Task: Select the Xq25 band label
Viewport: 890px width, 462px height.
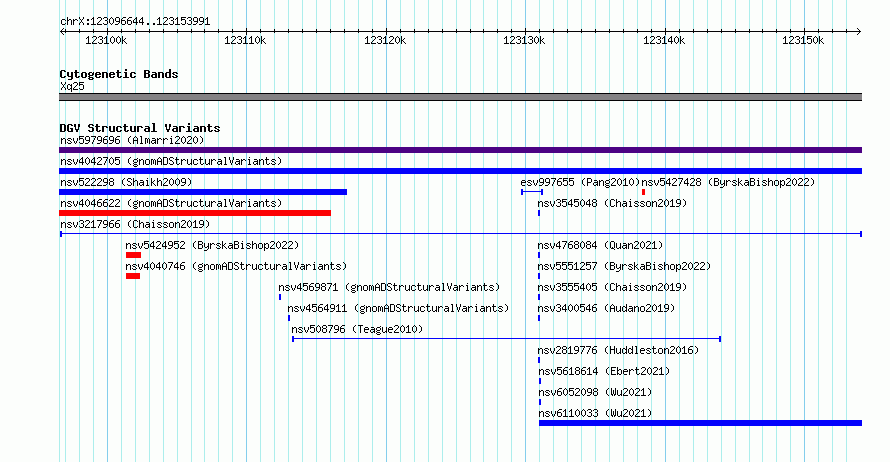Action: (x=72, y=86)
